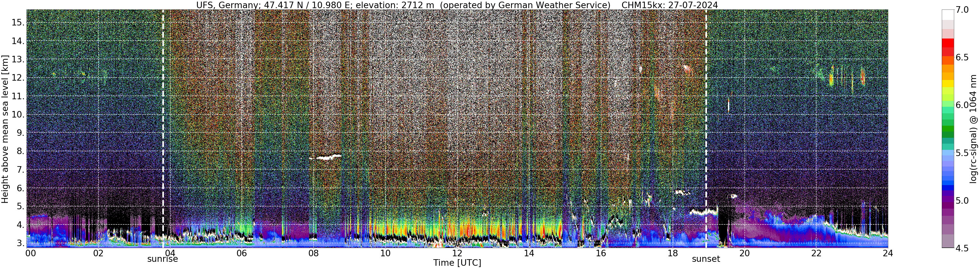Click the 'Height above mean sea level [km]' label
This screenshot has height=269, width=980.
[5, 129]
